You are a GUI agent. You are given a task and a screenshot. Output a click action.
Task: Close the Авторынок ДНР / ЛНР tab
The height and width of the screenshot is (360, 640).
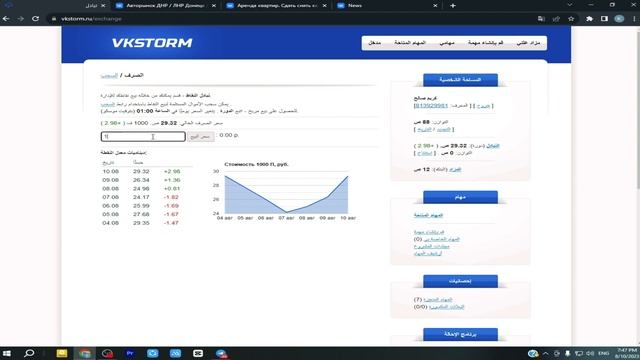[213, 6]
